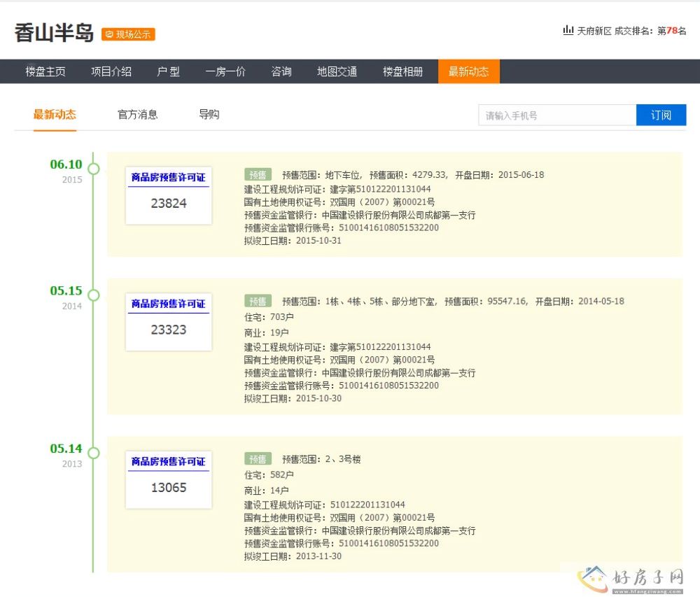The image size is (700, 597).
Task: Focus the phone number input field
Action: click(x=556, y=115)
